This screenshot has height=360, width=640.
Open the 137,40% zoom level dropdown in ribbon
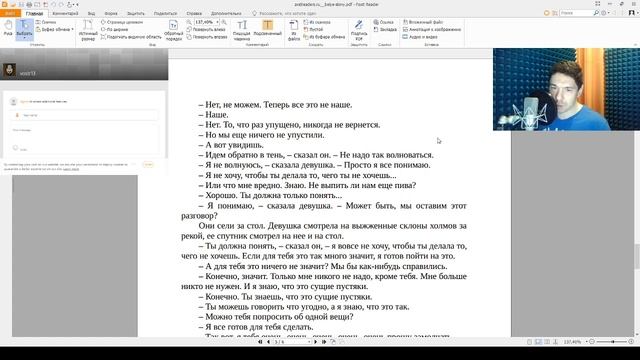(217, 22)
